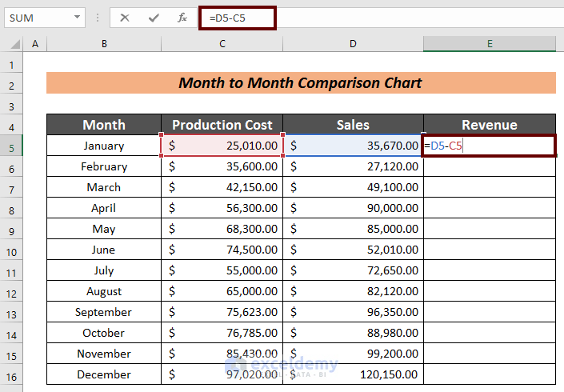Click the Month to Month Comparison Chart title
The image size is (564, 392).
tap(300, 83)
